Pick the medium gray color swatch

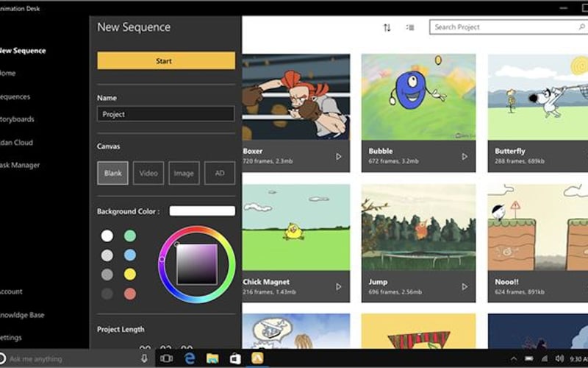pyautogui.click(x=107, y=275)
